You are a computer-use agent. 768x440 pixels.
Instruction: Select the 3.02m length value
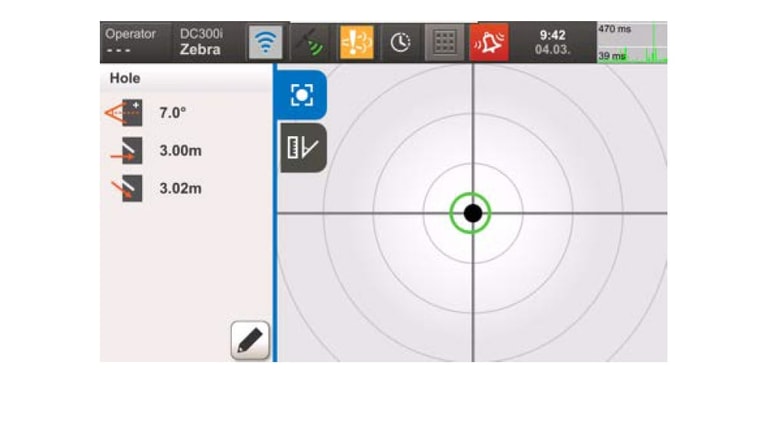point(181,188)
